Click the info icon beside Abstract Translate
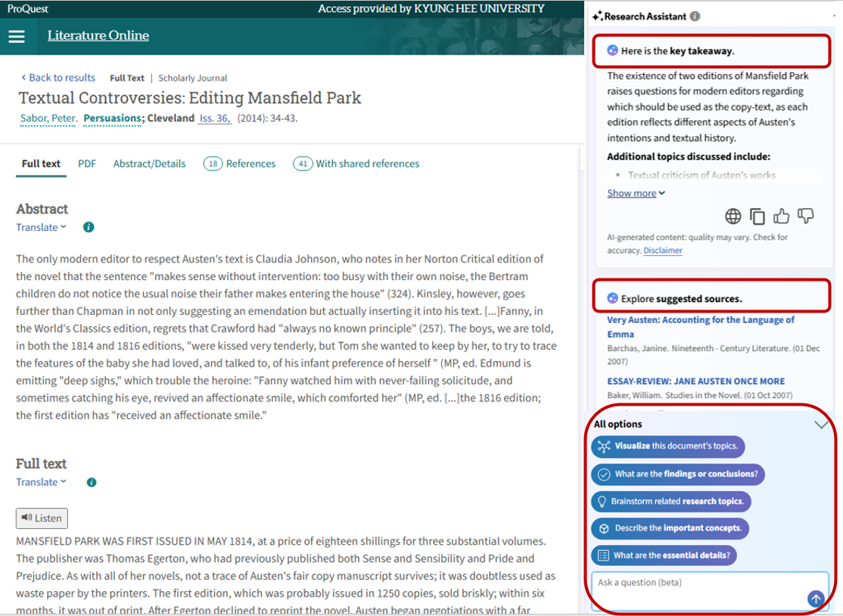This screenshot has width=843, height=616. click(x=89, y=227)
